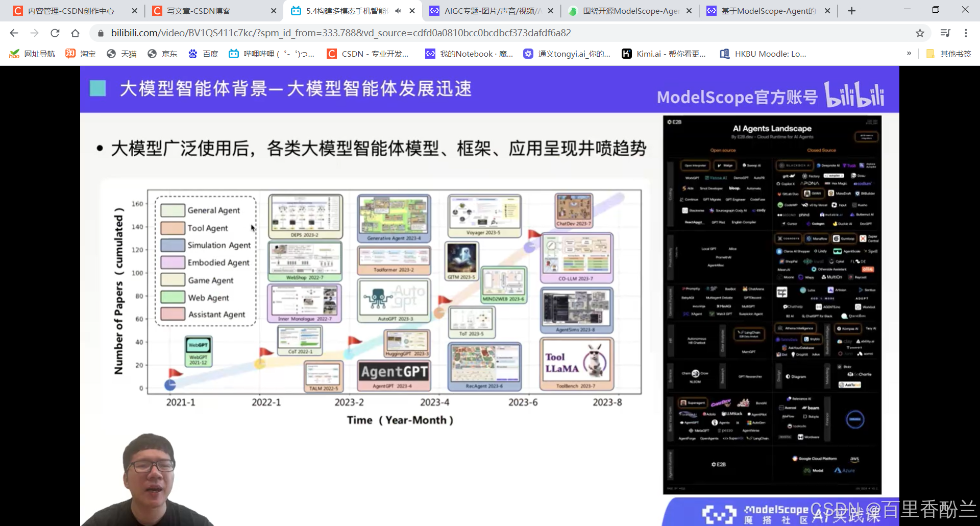Open HKBU Moodle bookmark

coord(763,54)
